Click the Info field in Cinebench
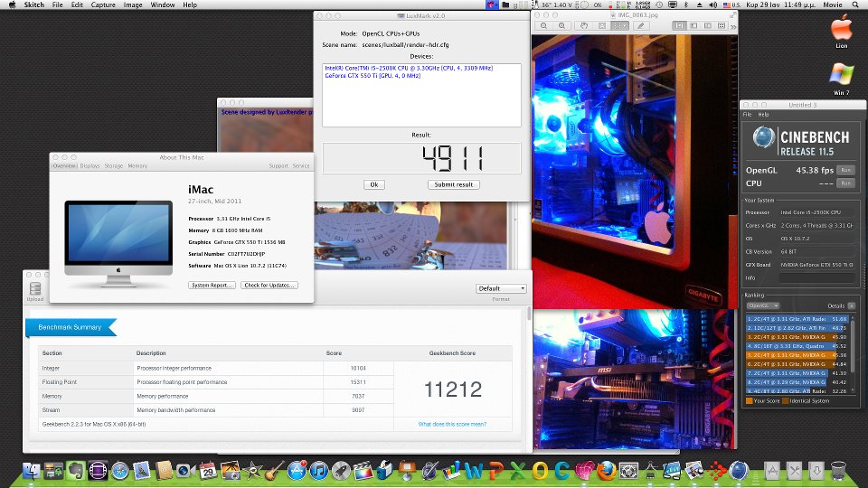 (817, 277)
